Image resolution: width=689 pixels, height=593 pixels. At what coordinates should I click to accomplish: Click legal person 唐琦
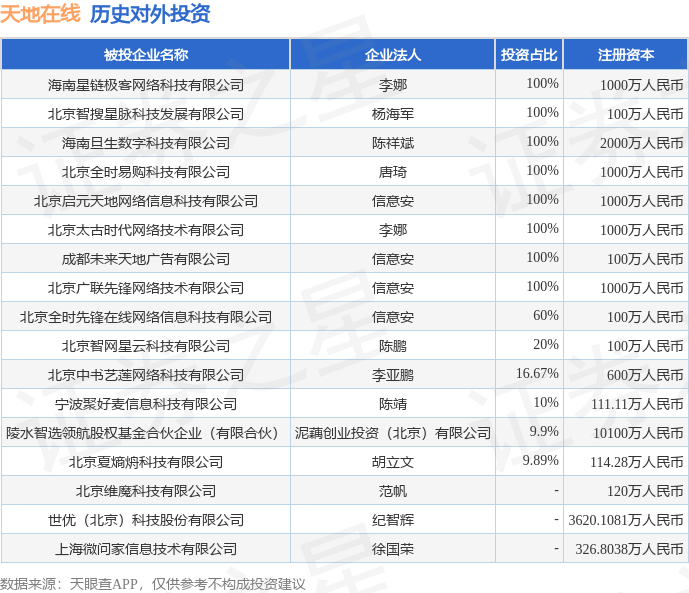click(393, 172)
